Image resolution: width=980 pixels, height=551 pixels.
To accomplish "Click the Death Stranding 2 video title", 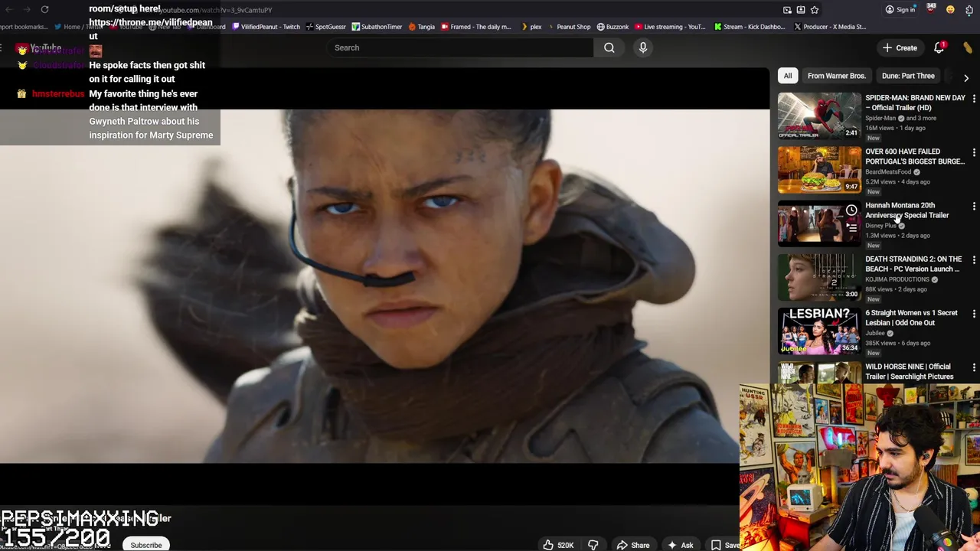I will 913,264.
